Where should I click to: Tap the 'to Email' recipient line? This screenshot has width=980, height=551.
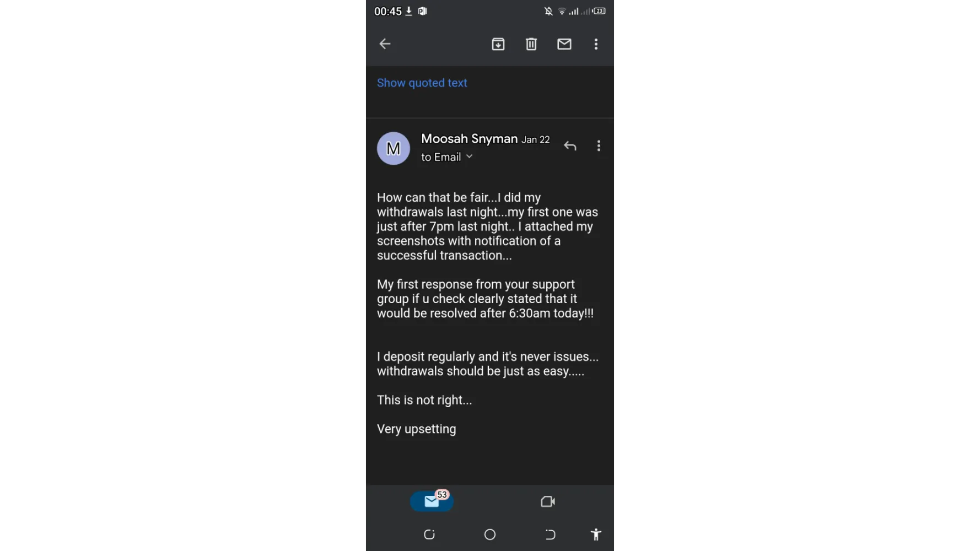tap(447, 157)
